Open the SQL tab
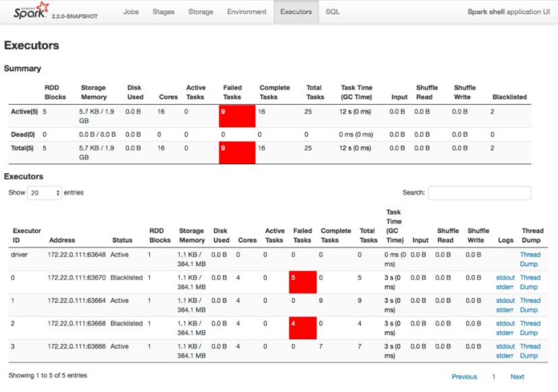Image resolution: width=558 pixels, height=392 pixels. pyautogui.click(x=333, y=11)
